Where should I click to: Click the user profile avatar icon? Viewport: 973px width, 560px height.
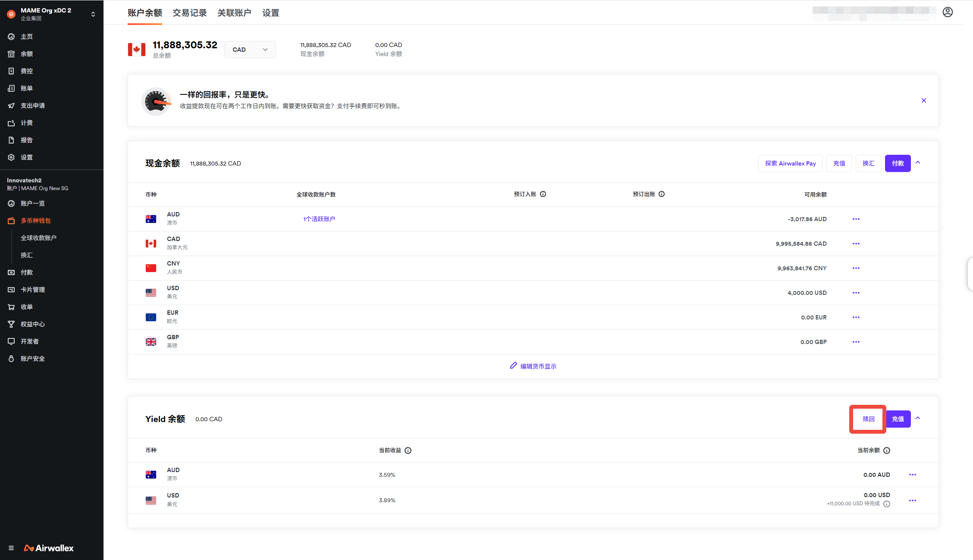point(947,12)
